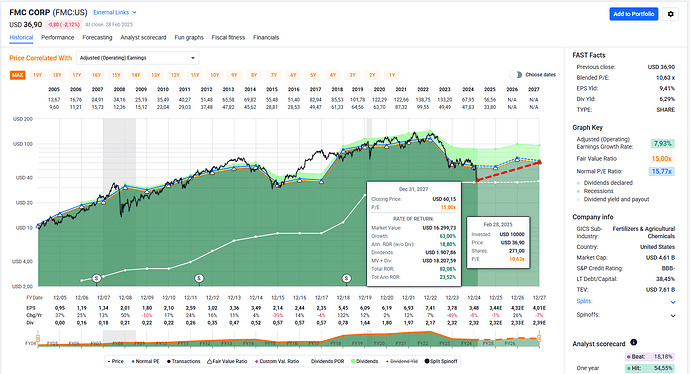Toggle Dividend yield and payout key

(x=613, y=199)
